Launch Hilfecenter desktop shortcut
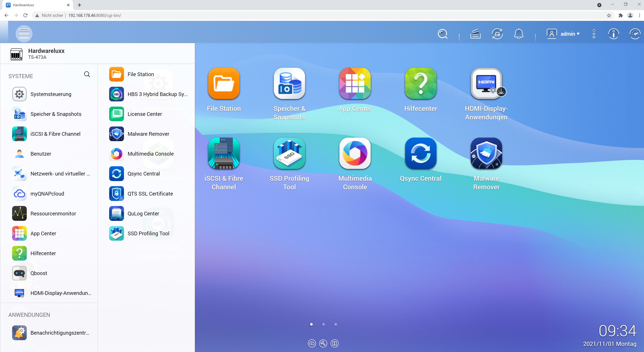This screenshot has width=644, height=352. pos(421,83)
